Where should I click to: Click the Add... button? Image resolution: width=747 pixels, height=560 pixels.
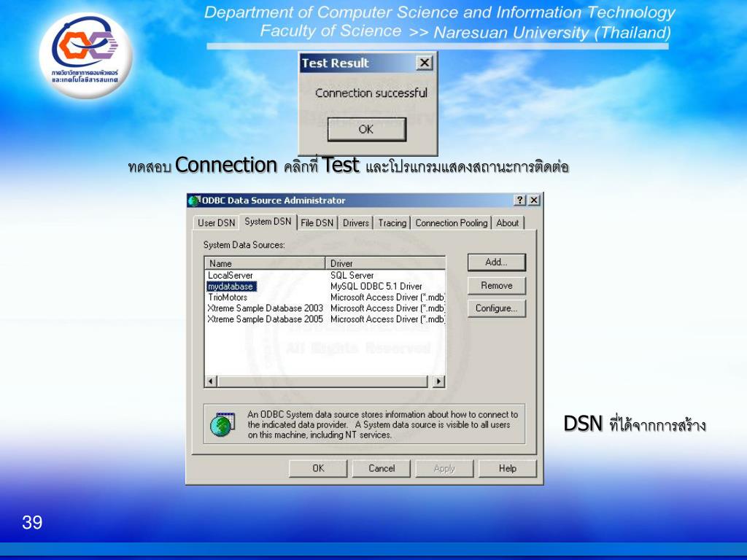click(496, 262)
